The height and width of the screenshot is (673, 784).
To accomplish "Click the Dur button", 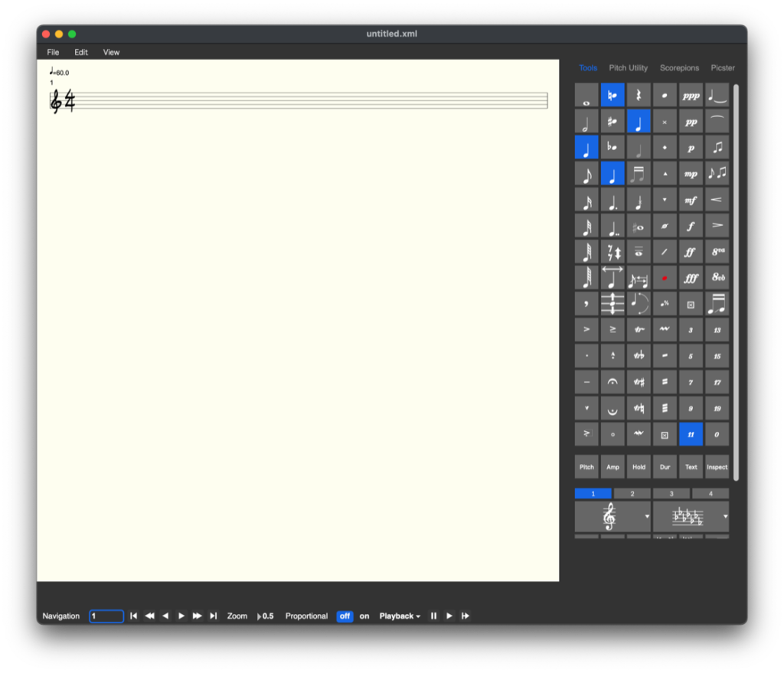I will tap(665, 466).
